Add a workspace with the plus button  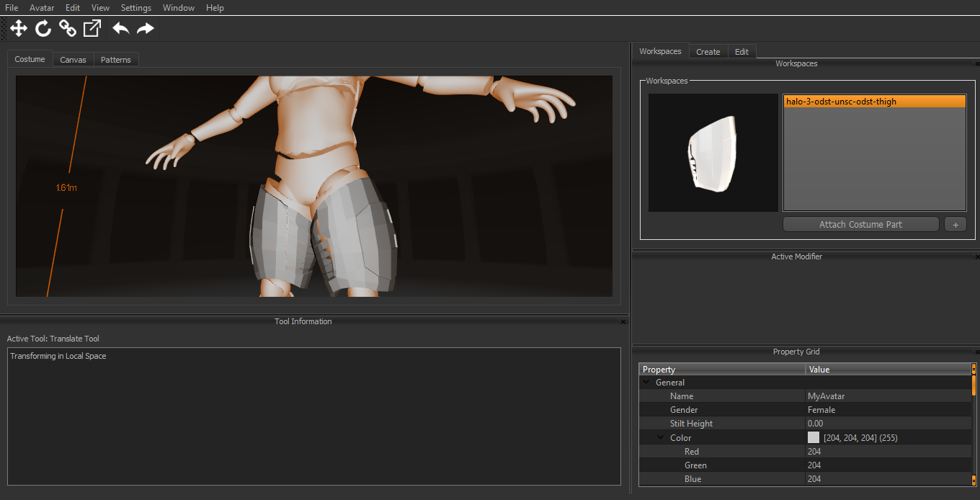[x=955, y=224]
